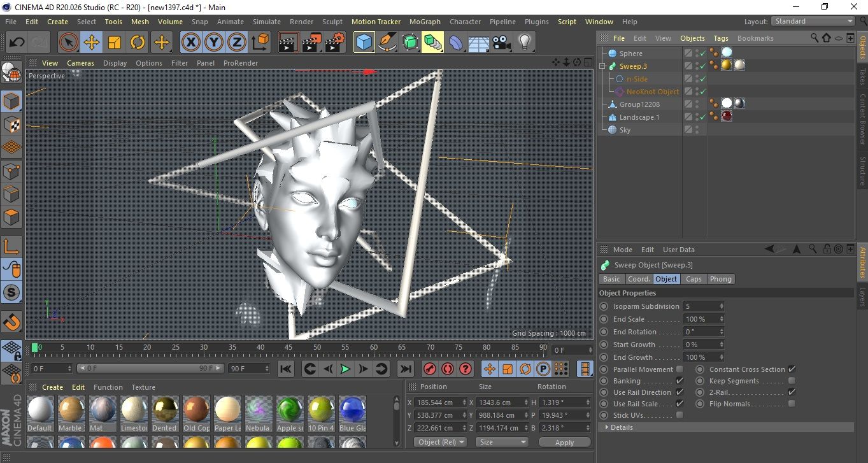This screenshot has width=868, height=463.
Task: Click the Undo arrow icon
Action: point(17,43)
